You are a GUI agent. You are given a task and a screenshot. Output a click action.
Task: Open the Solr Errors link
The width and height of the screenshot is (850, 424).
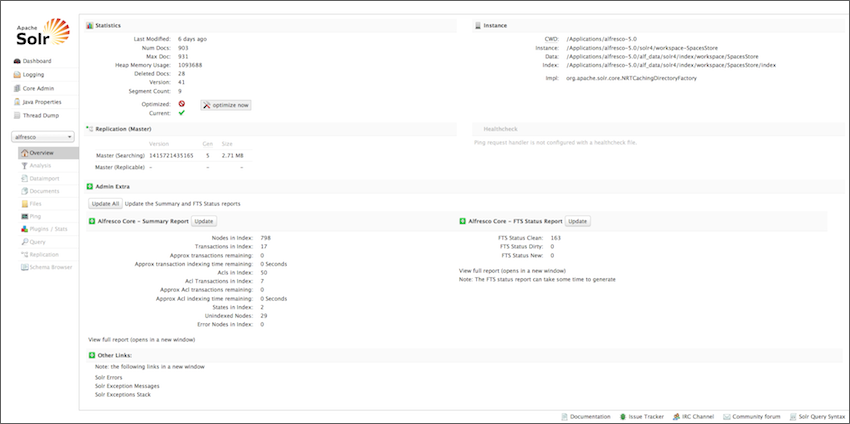[x=108, y=377]
